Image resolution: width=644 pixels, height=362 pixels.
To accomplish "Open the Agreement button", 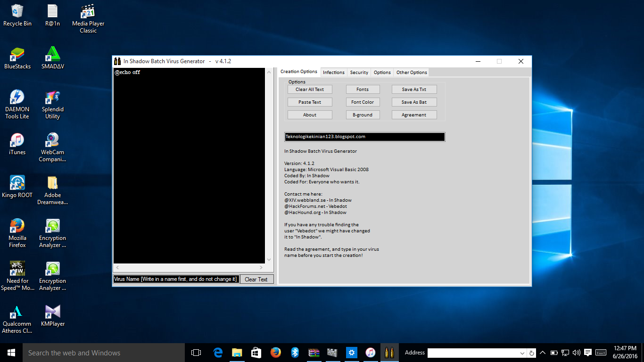I will [x=414, y=115].
